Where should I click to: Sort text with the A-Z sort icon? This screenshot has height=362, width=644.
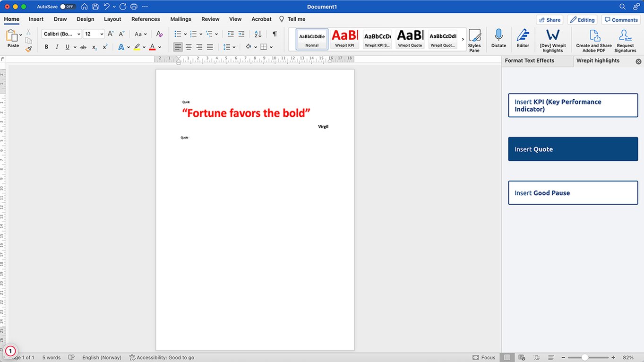tap(258, 34)
